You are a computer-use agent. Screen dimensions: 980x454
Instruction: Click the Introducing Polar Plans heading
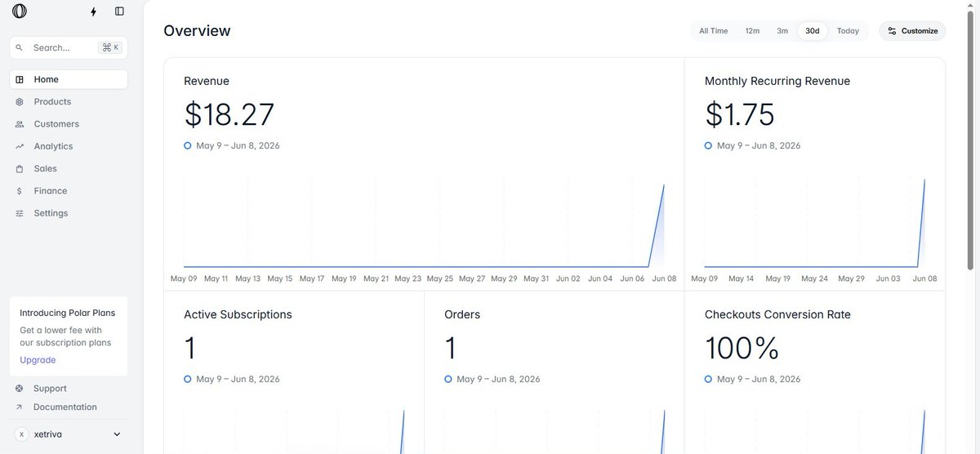point(68,313)
